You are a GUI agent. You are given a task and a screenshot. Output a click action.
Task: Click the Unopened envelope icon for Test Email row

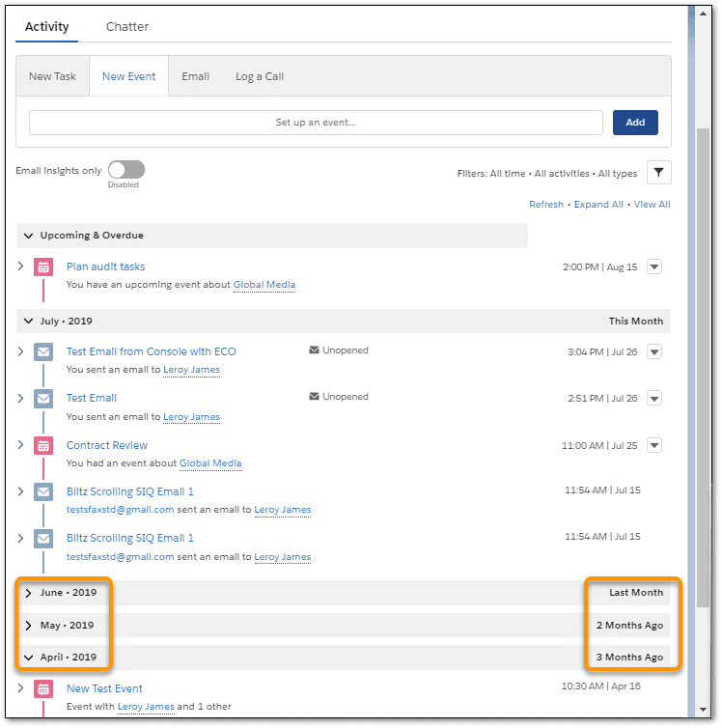point(314,397)
